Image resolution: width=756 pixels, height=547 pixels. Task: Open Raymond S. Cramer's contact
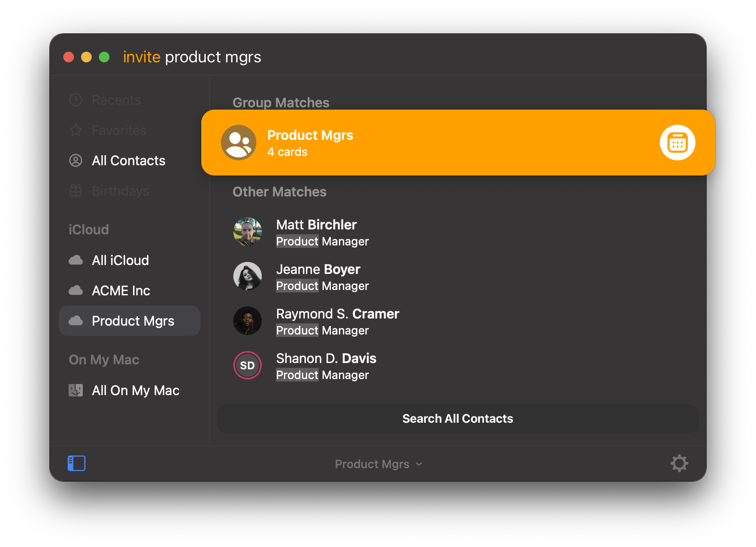458,321
